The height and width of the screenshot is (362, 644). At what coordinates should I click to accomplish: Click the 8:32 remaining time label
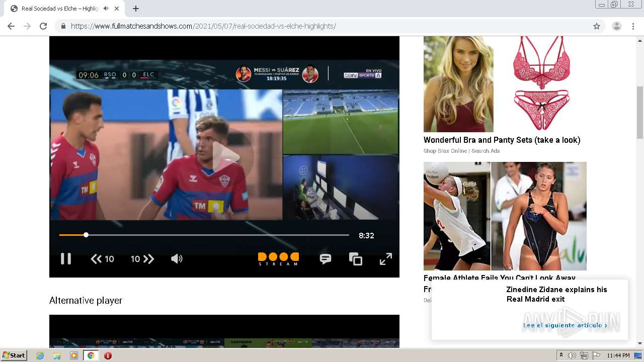coord(366,235)
